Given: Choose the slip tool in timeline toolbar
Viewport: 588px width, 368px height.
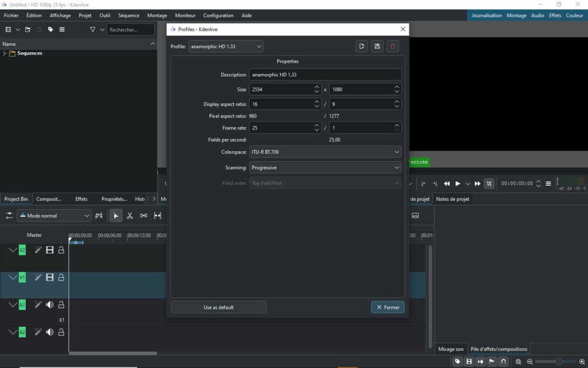Looking at the screenshot, I should 157,216.
